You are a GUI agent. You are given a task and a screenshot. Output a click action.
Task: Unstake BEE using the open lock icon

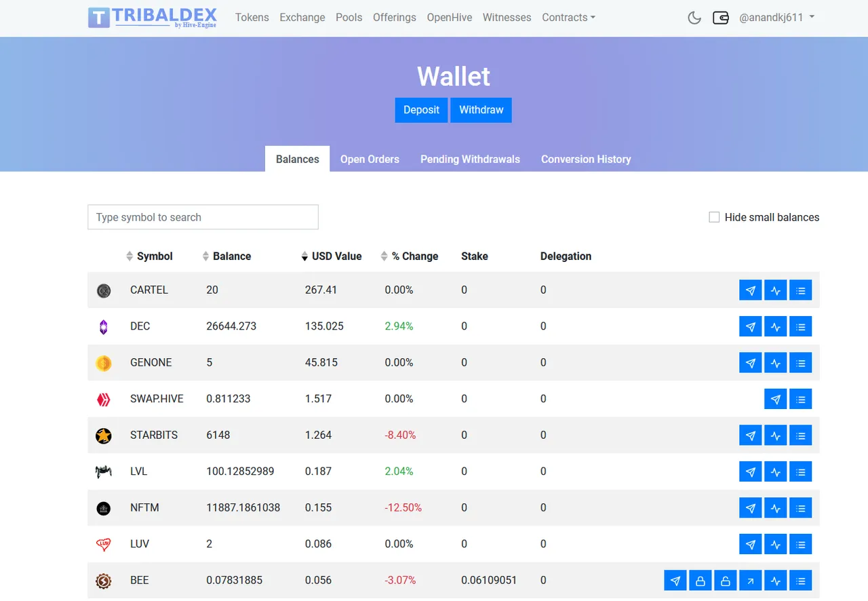pyautogui.click(x=725, y=581)
